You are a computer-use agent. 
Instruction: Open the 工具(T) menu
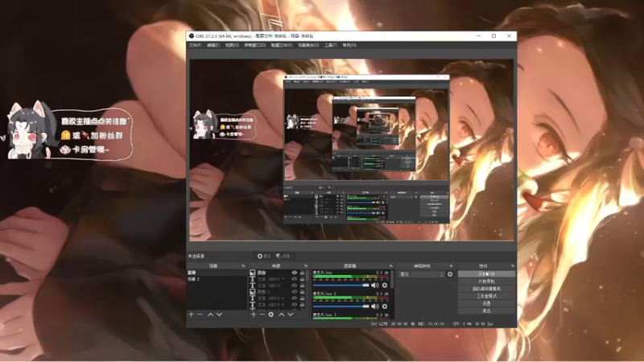tap(331, 45)
